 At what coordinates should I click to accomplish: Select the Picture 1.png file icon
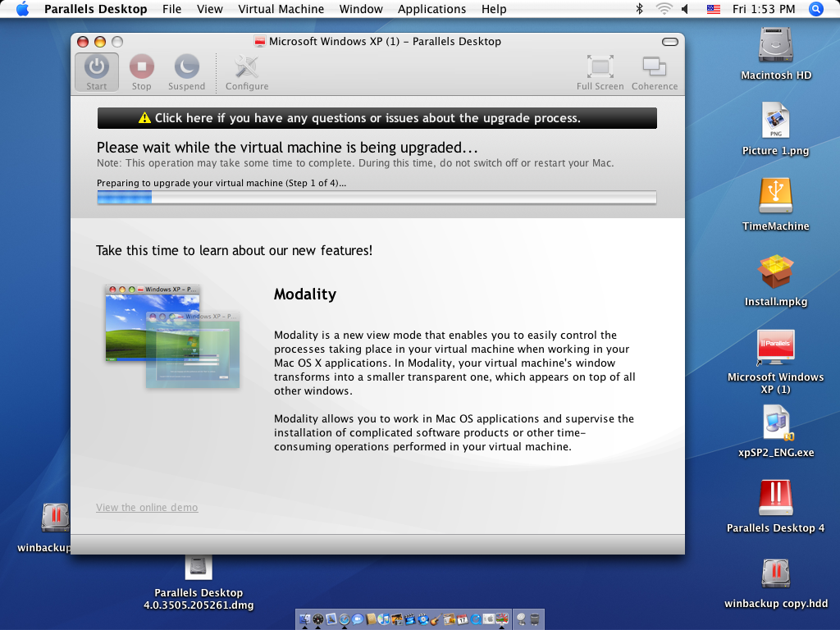[x=776, y=120]
